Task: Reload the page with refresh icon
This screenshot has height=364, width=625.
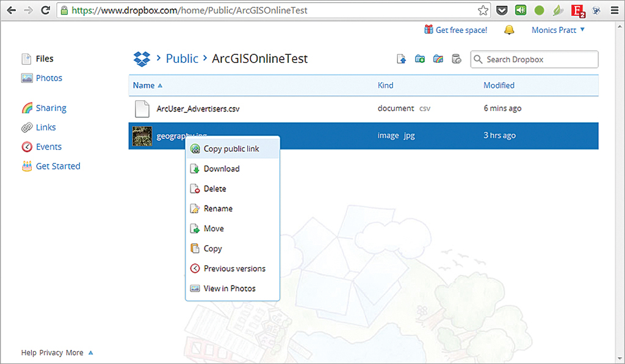Action: point(45,10)
